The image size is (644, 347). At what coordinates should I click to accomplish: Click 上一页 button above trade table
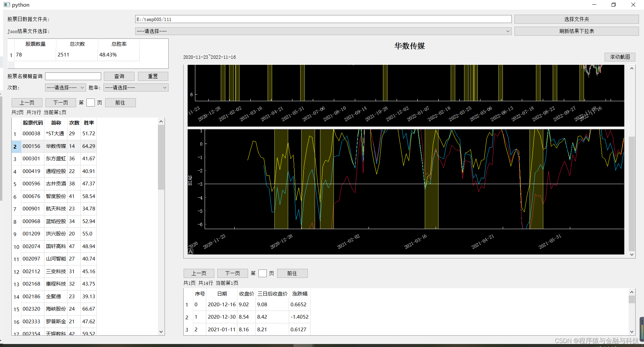[x=199, y=273]
